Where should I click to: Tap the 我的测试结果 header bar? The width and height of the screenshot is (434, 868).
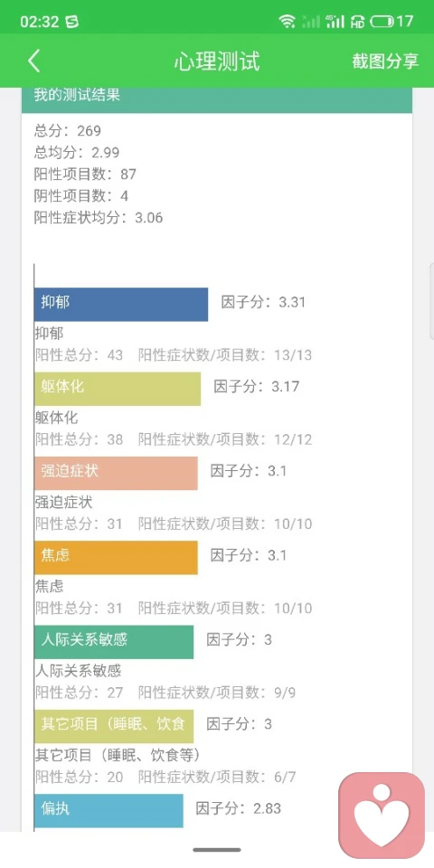(217, 99)
